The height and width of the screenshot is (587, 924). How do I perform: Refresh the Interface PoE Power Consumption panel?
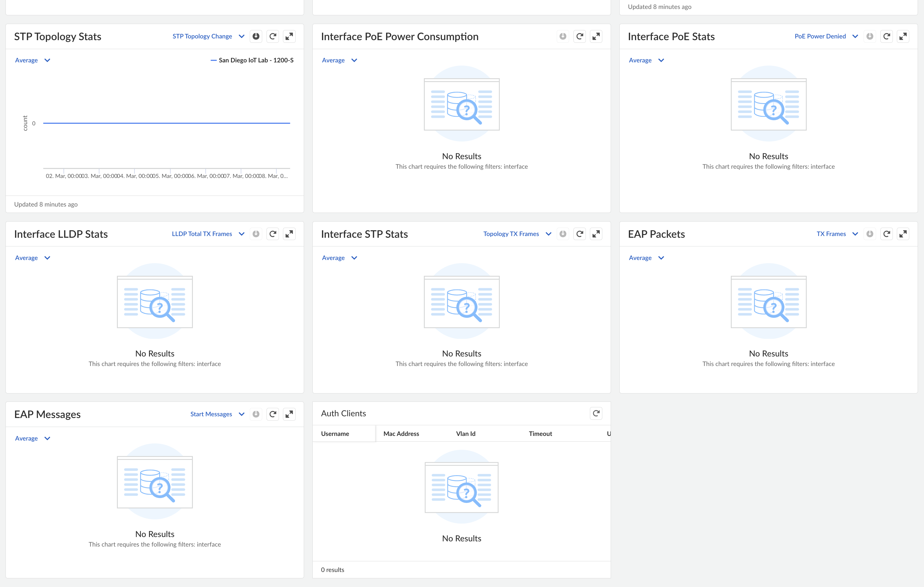click(580, 36)
